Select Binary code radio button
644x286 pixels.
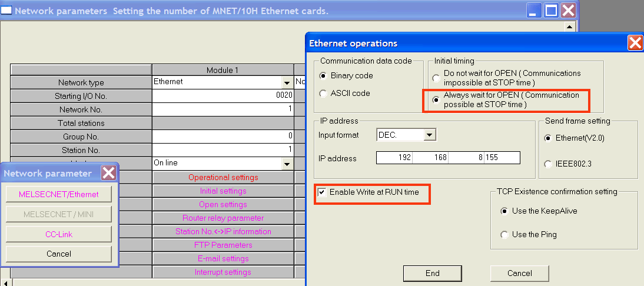(323, 76)
